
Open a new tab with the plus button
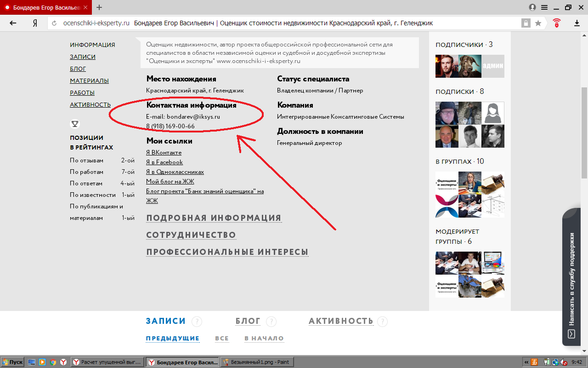(x=99, y=7)
